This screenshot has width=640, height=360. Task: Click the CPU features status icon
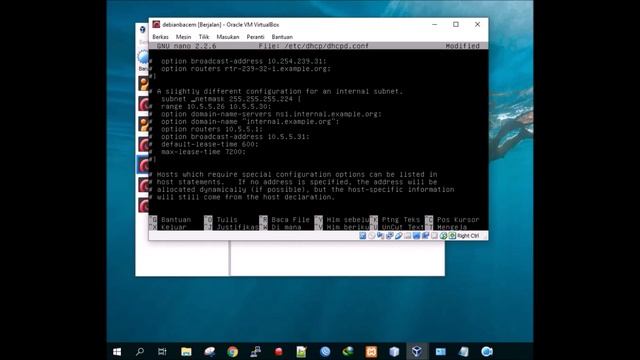pyautogui.click(x=434, y=236)
